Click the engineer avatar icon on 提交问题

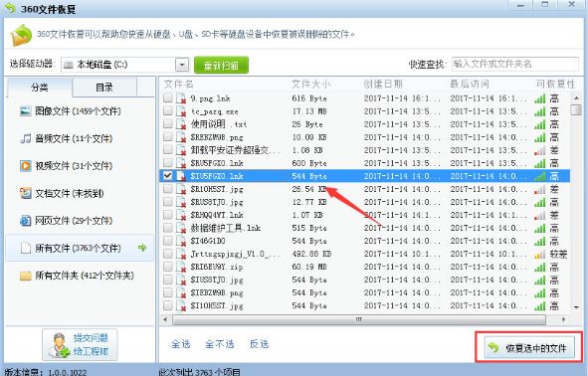(x=60, y=345)
